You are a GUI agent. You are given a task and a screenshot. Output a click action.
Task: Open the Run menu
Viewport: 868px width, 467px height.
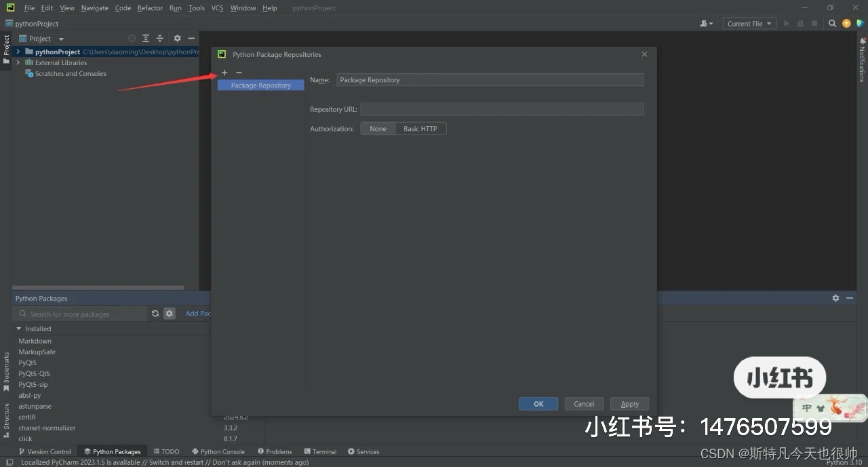pos(176,8)
